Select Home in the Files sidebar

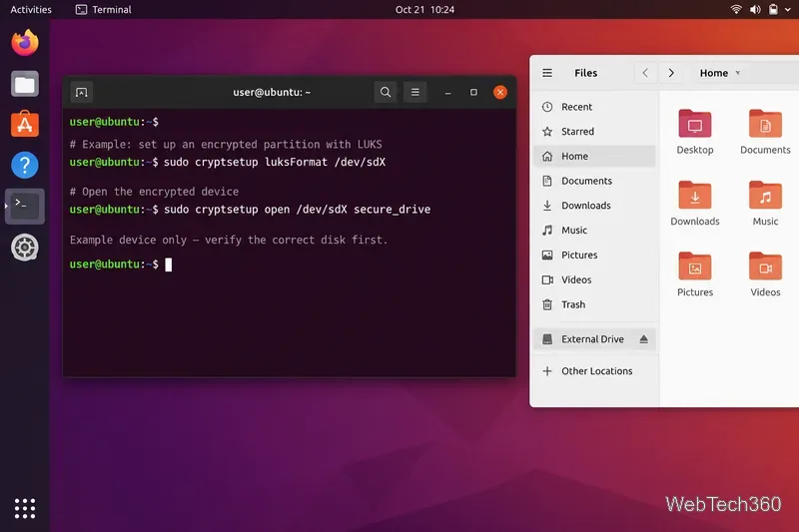click(x=594, y=157)
